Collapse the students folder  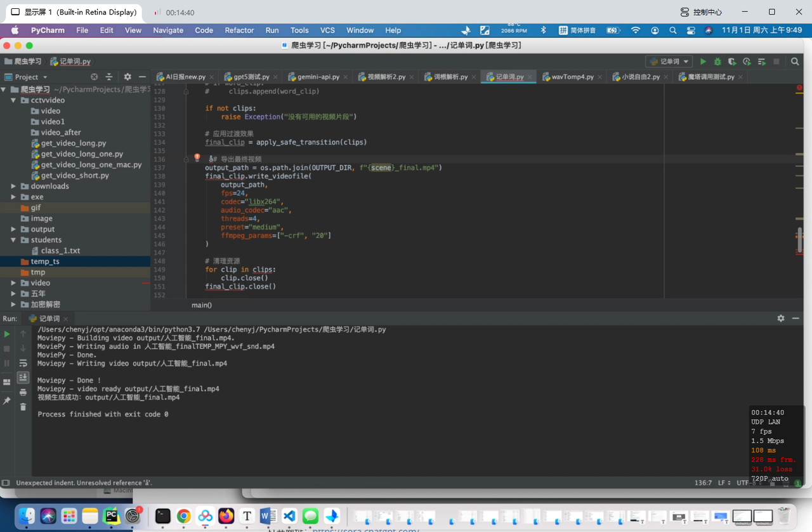[13, 240]
